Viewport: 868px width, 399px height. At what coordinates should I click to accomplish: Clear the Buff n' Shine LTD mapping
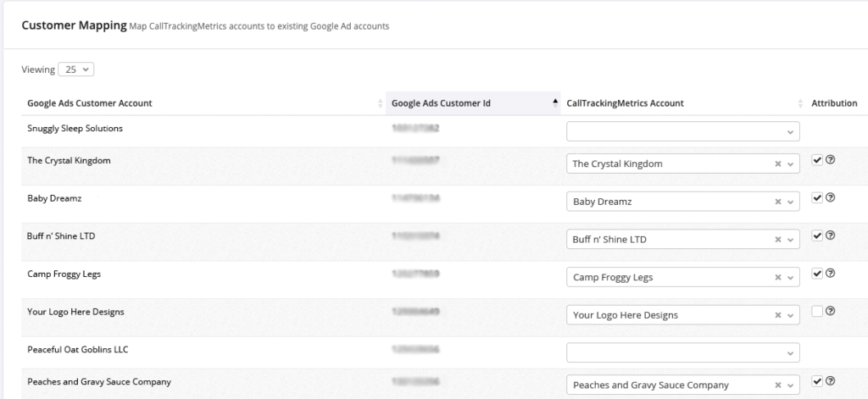pos(778,240)
